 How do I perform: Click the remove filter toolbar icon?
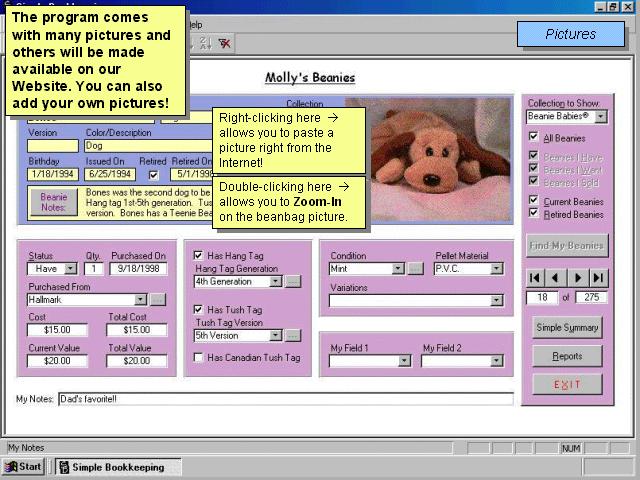225,43
